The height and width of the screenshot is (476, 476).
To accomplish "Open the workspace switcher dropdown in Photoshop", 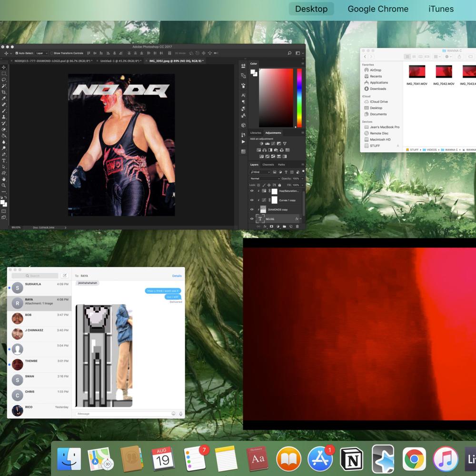I will coord(299,53).
